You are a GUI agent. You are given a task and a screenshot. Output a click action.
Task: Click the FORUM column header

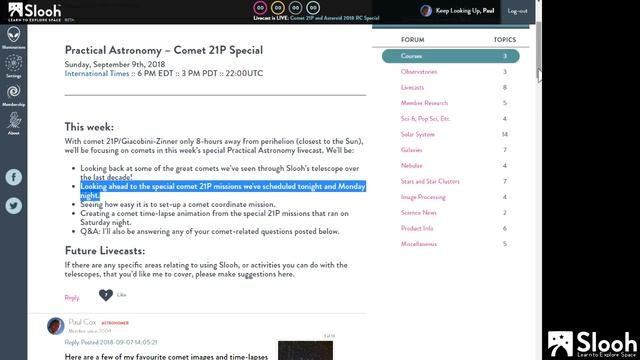click(413, 40)
